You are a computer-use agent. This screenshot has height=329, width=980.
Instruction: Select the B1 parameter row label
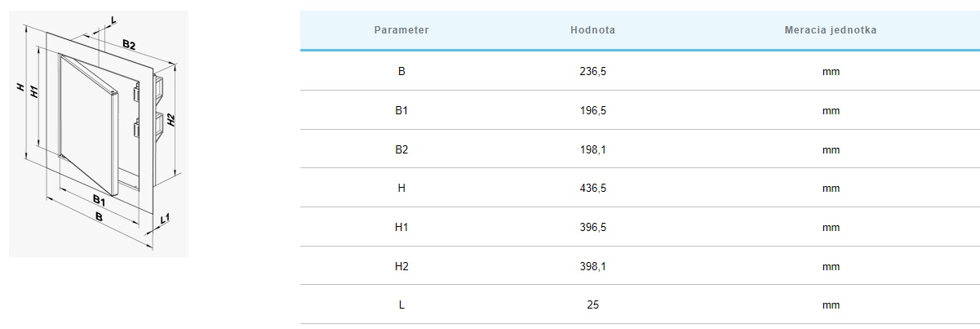(x=401, y=110)
